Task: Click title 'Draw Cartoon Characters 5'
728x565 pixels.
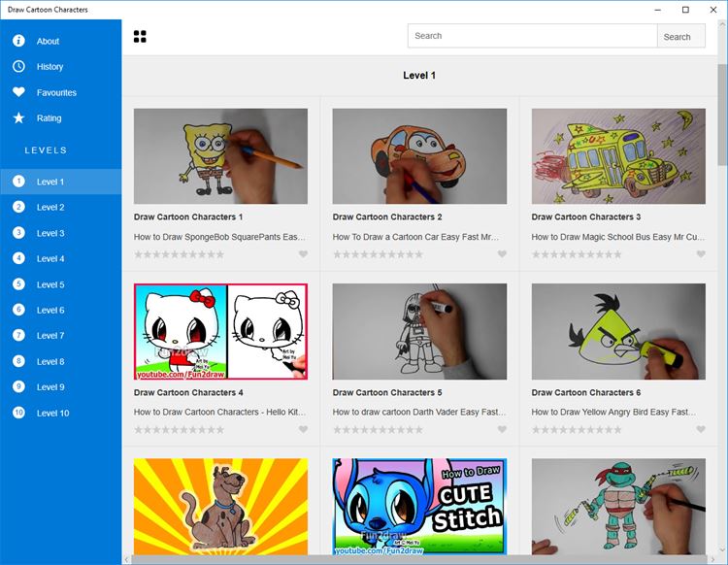Action: [387, 392]
